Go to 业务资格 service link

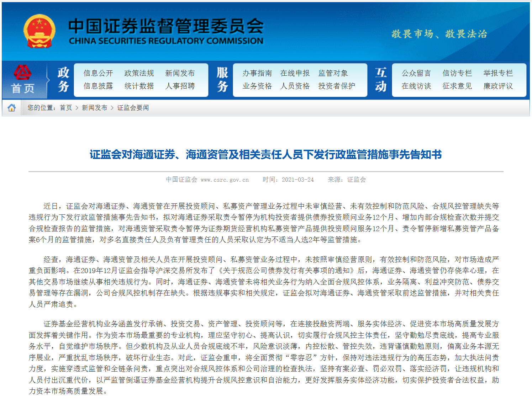[257, 86]
